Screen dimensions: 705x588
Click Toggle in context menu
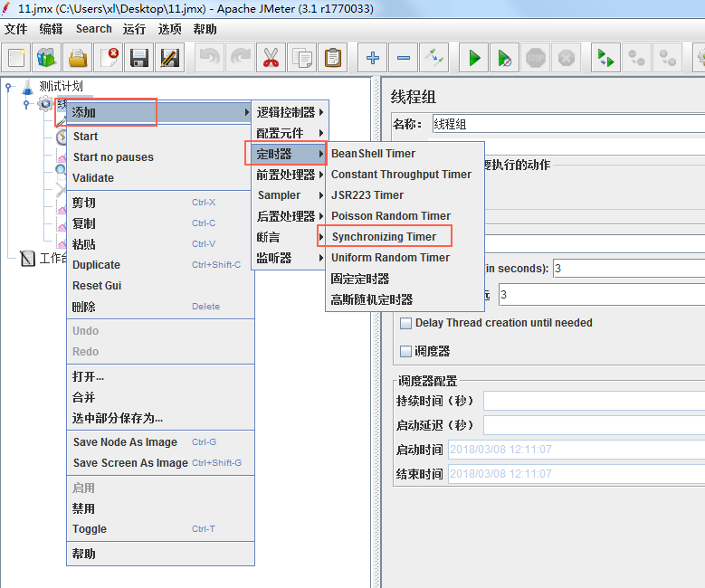(160, 529)
